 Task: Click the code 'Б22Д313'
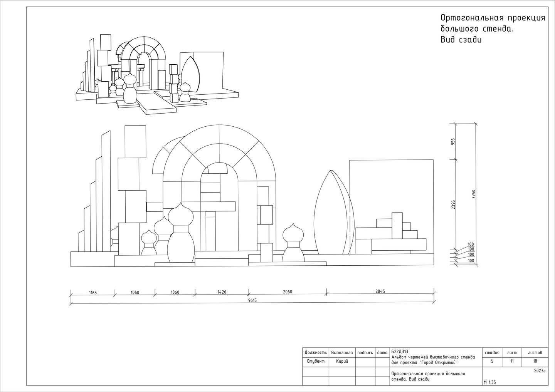pyautogui.click(x=399, y=351)
